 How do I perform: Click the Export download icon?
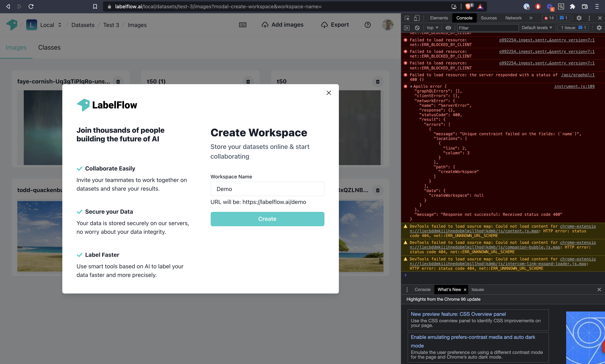tap(324, 24)
